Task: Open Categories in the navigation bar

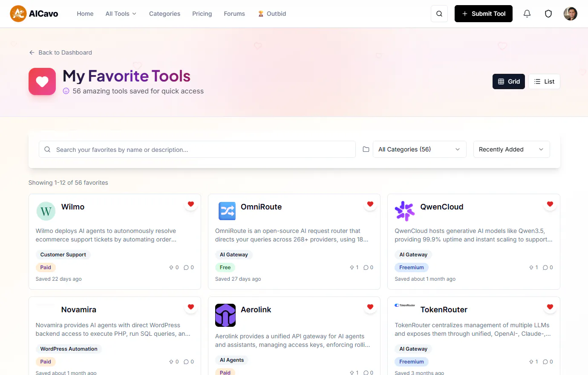Action: [164, 14]
